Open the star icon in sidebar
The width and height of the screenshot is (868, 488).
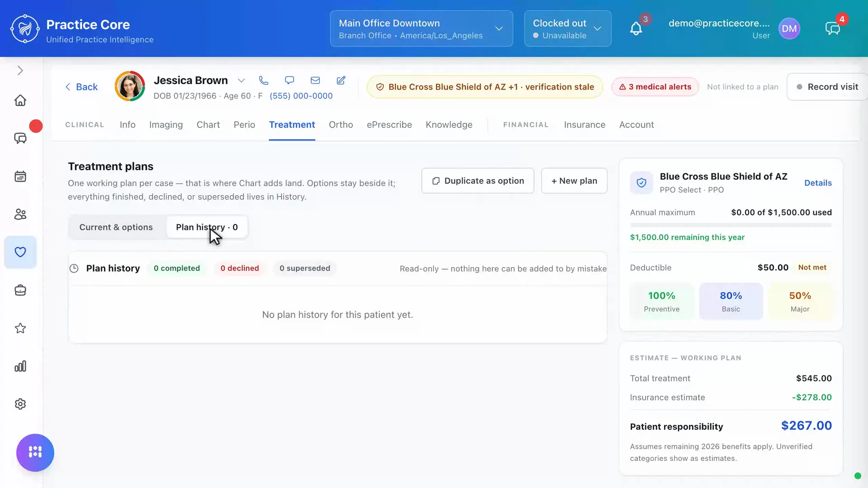click(20, 328)
